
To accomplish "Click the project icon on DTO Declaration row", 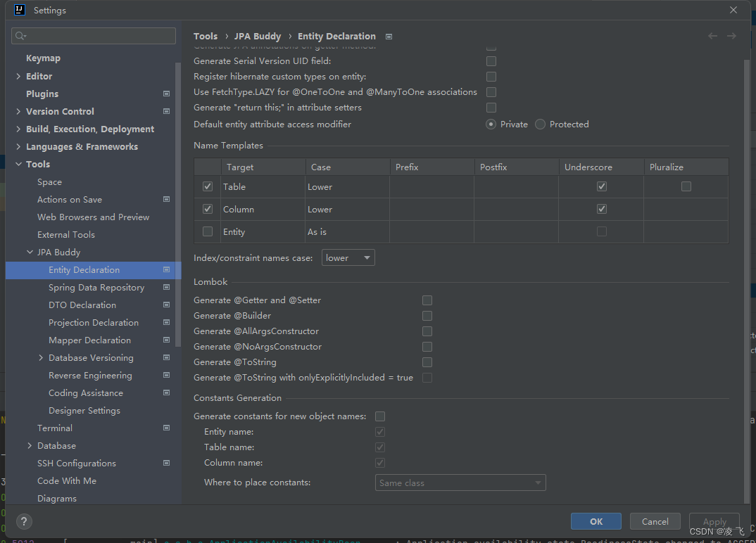I will coord(166,305).
